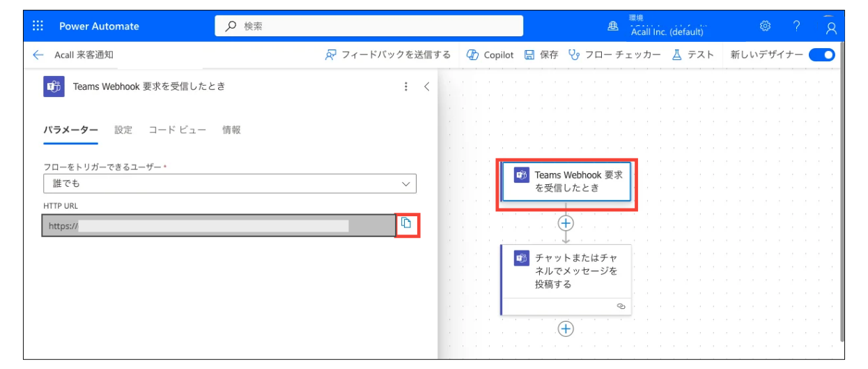This screenshot has width=868, height=369.
Task: Open the settings gear icon
Action: point(765,26)
